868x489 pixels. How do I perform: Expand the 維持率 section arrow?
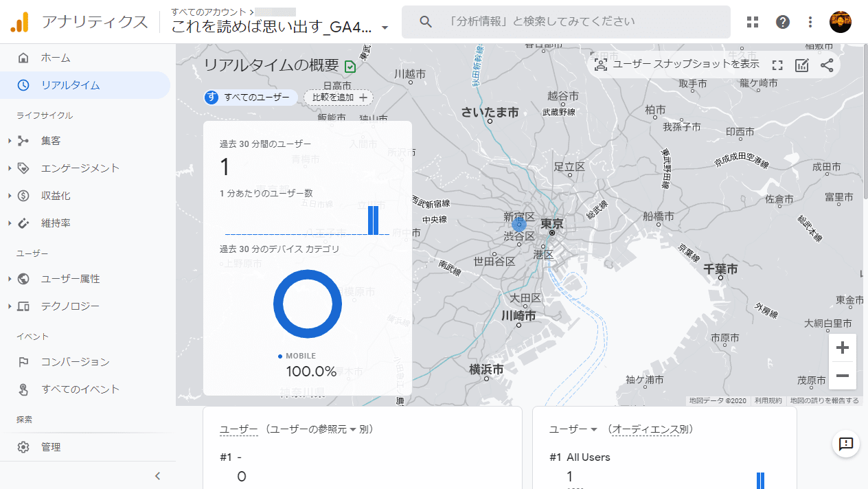pyautogui.click(x=10, y=223)
